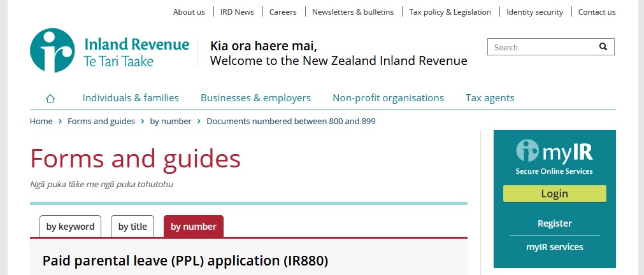Visit Tax policy & Legislation link

(x=450, y=12)
